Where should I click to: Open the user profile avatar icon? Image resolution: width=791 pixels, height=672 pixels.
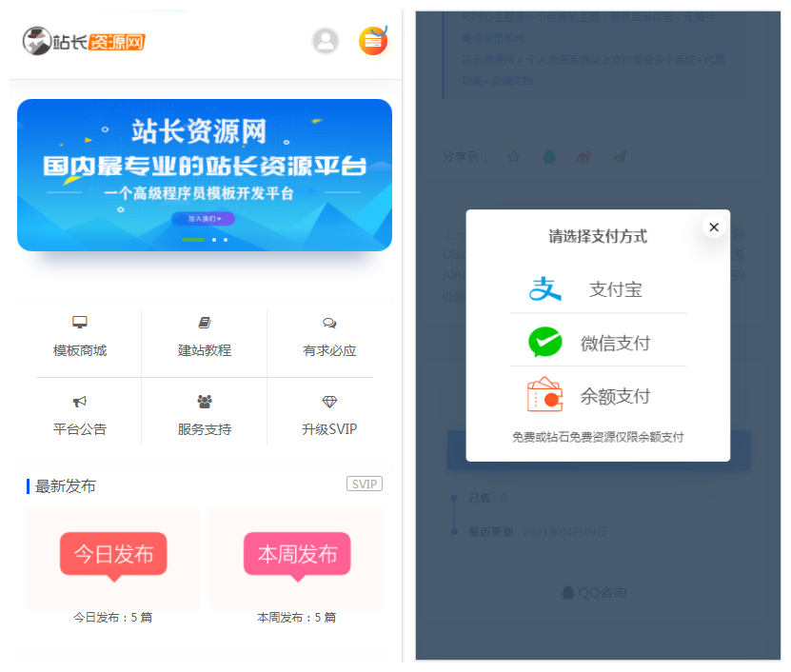coord(326,41)
